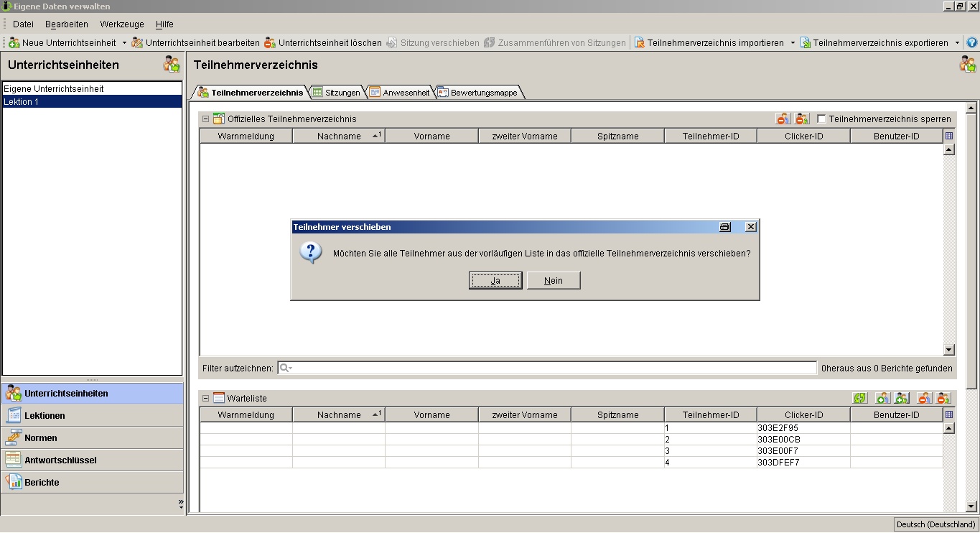Open the Hilfe menu
Screen dimensions: 980x533
tap(164, 24)
